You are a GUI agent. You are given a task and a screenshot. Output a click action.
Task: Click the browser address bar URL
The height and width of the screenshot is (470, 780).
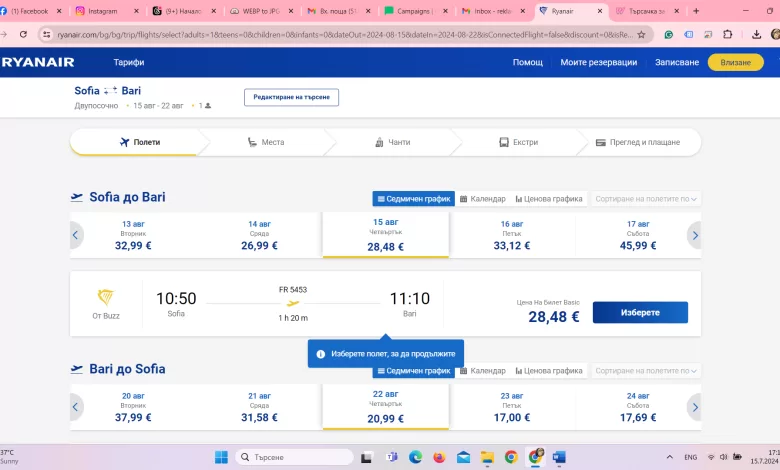(x=344, y=34)
